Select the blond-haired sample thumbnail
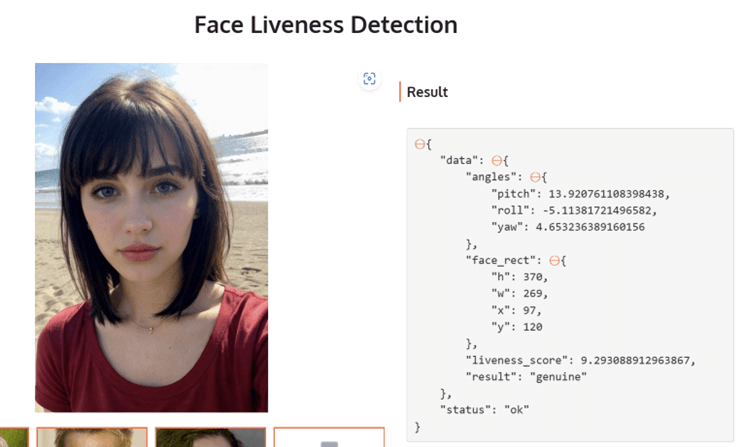This screenshot has width=742, height=447. [x=92, y=437]
